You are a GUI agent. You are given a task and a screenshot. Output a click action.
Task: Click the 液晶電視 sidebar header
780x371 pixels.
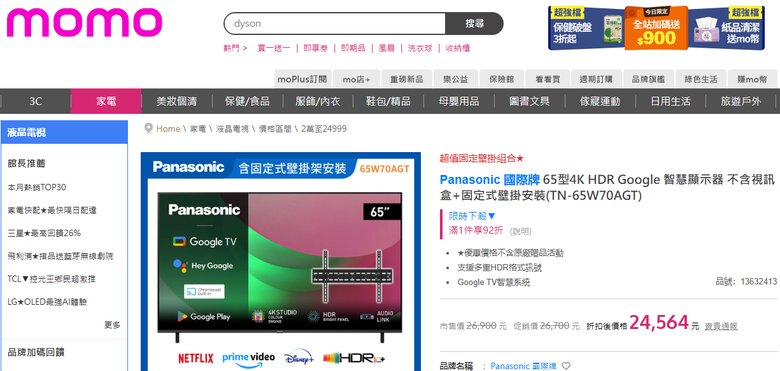pos(64,132)
